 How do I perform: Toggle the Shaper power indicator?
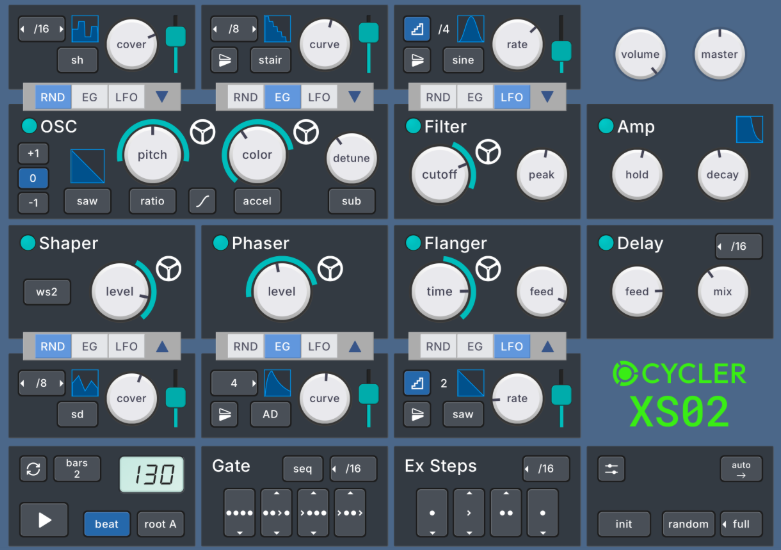[x=27, y=243]
